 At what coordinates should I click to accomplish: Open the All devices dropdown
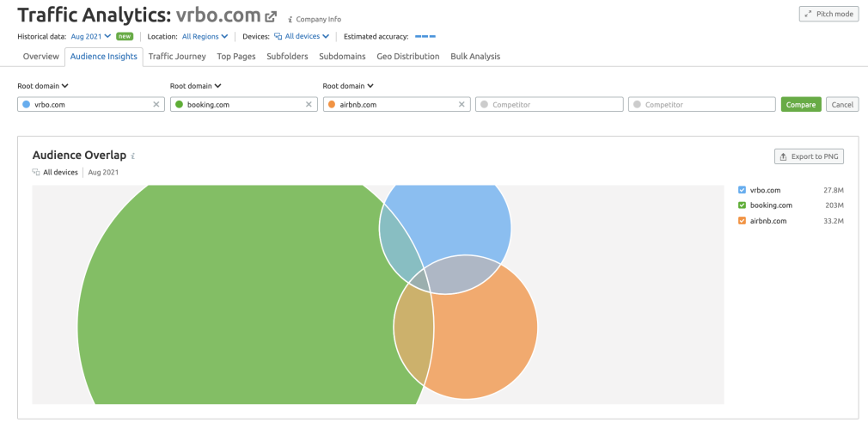point(302,36)
